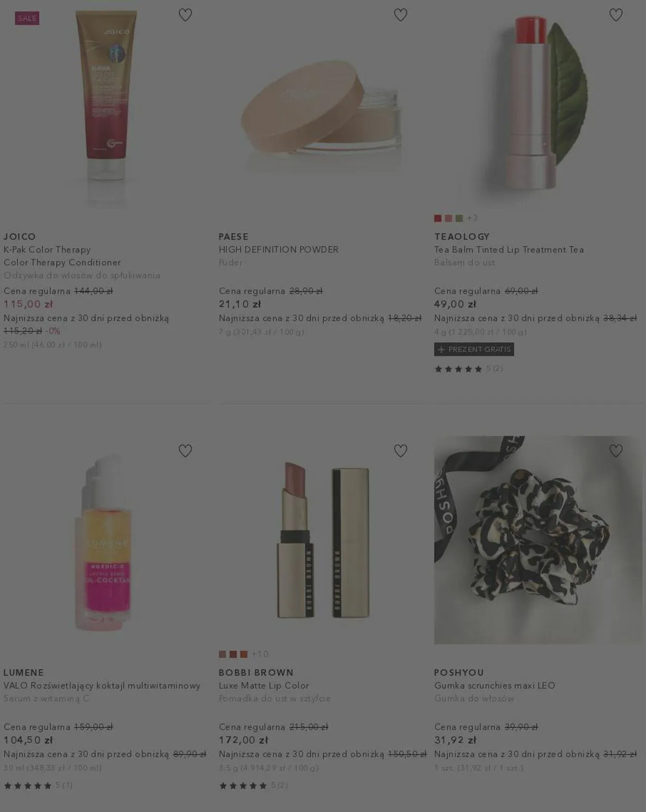Click plus icon in PREZENT GRATIS badge
Screen dimensions: 646x812
(441, 350)
